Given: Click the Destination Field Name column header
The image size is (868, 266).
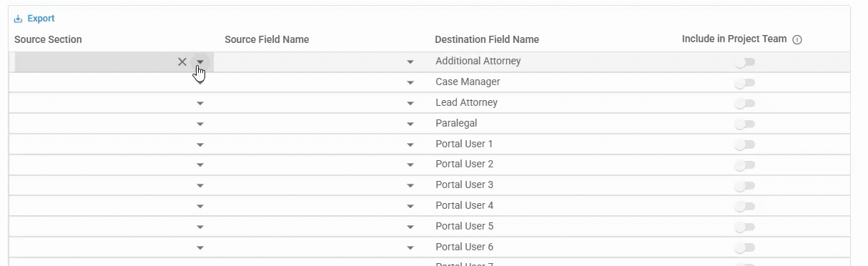Looking at the screenshot, I should (487, 39).
